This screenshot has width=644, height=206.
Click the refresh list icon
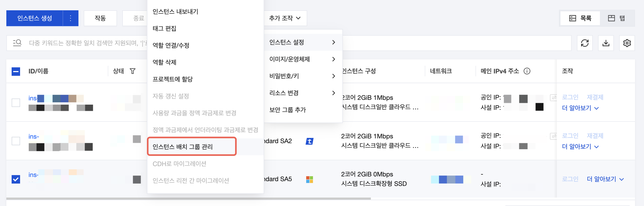585,43
